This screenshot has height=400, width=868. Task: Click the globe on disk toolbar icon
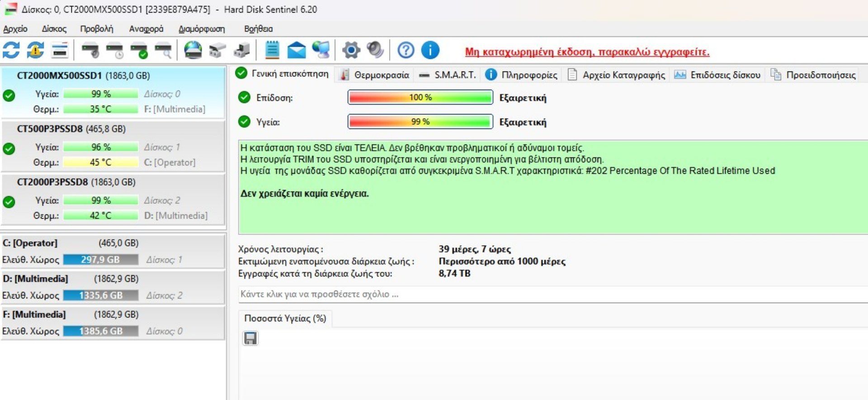point(193,50)
